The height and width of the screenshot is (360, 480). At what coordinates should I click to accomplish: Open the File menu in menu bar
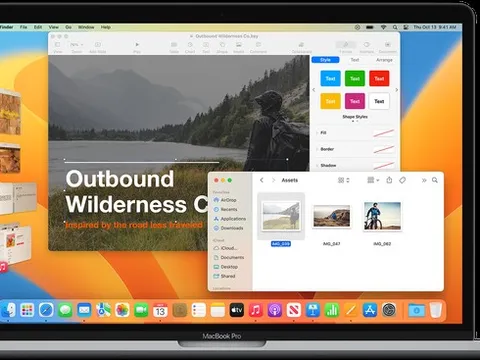click(23, 27)
